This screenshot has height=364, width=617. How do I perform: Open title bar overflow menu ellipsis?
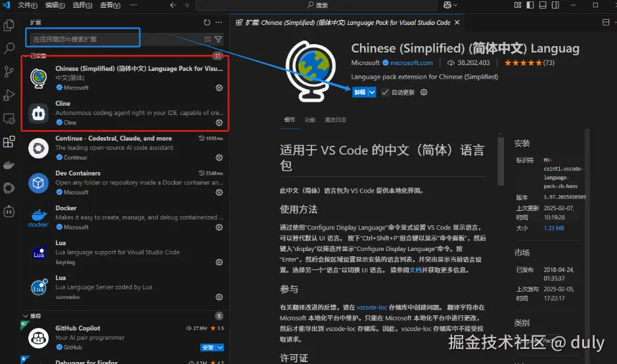pos(134,5)
